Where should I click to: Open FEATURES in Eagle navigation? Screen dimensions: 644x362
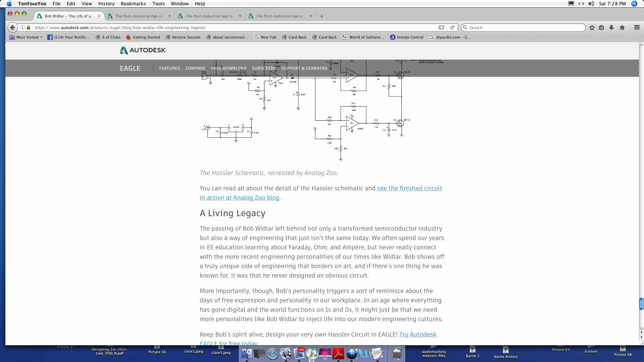click(x=169, y=68)
